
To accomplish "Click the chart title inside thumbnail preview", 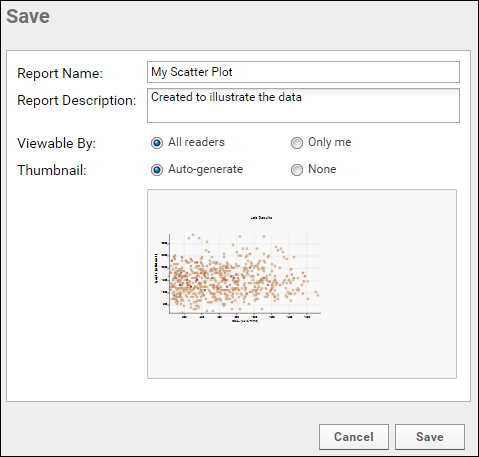I will 261,218.
